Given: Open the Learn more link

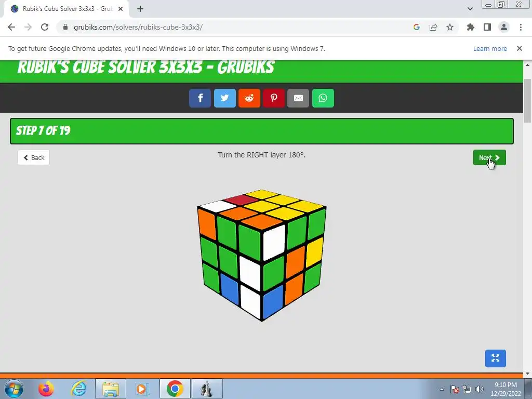Looking at the screenshot, I should click(x=490, y=48).
